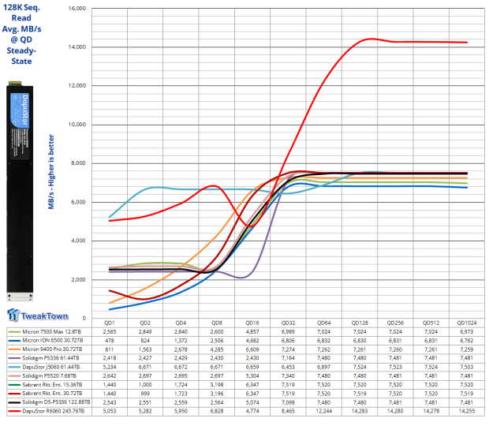Click the orange Micron 9400 Pro legend swatch

click(x=14, y=349)
